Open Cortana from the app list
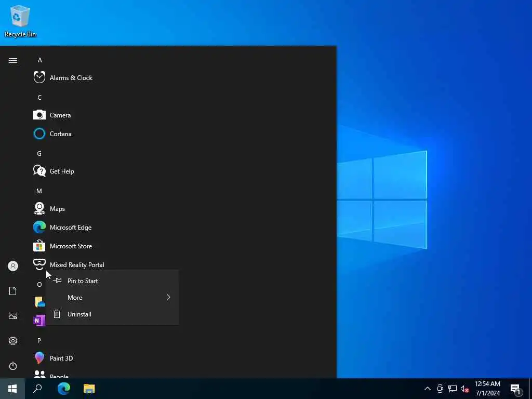The height and width of the screenshot is (399, 532). coord(52,134)
